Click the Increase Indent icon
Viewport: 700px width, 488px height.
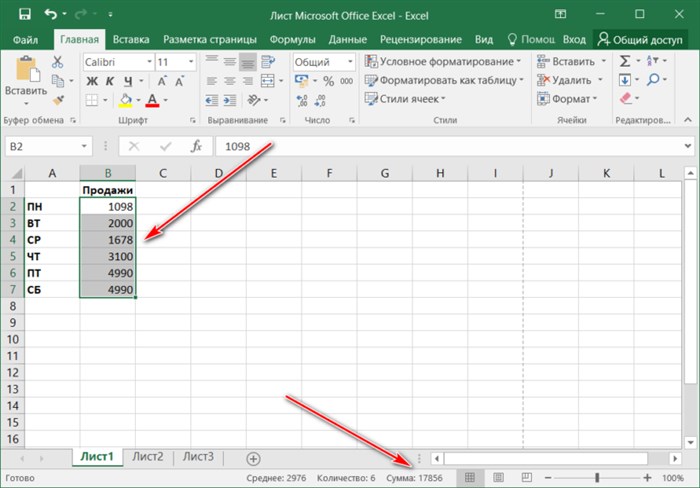[x=230, y=100]
